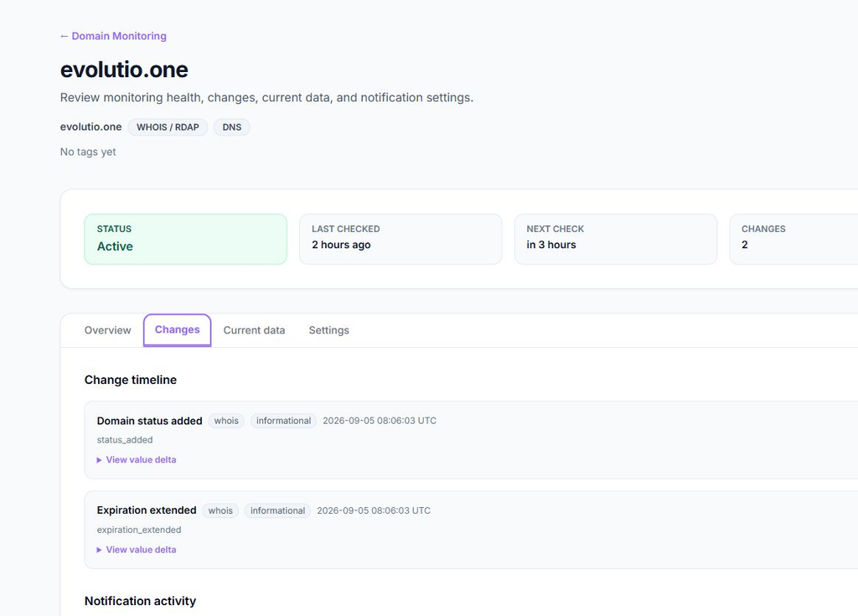Click the "expiration_extended" text
This screenshot has height=616, width=858.
139,530
